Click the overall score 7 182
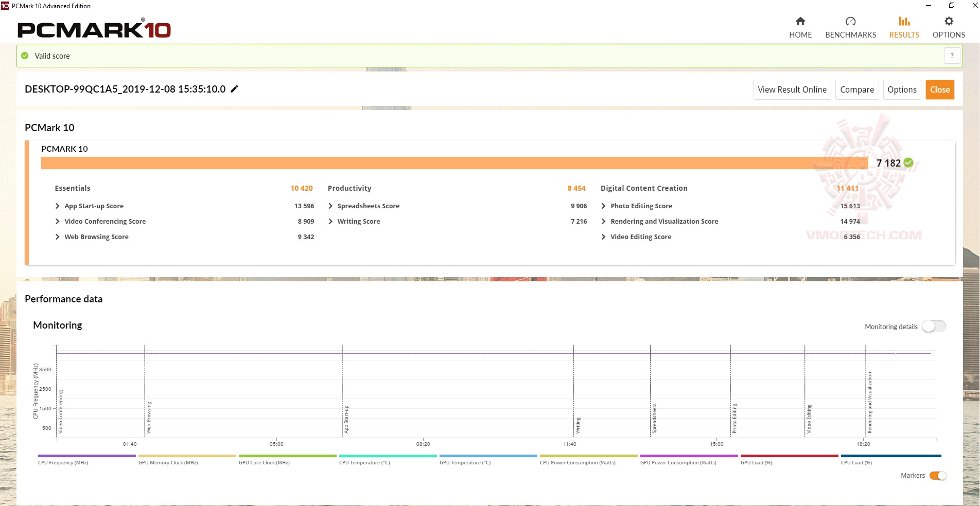The height and width of the screenshot is (506, 980). [x=888, y=163]
